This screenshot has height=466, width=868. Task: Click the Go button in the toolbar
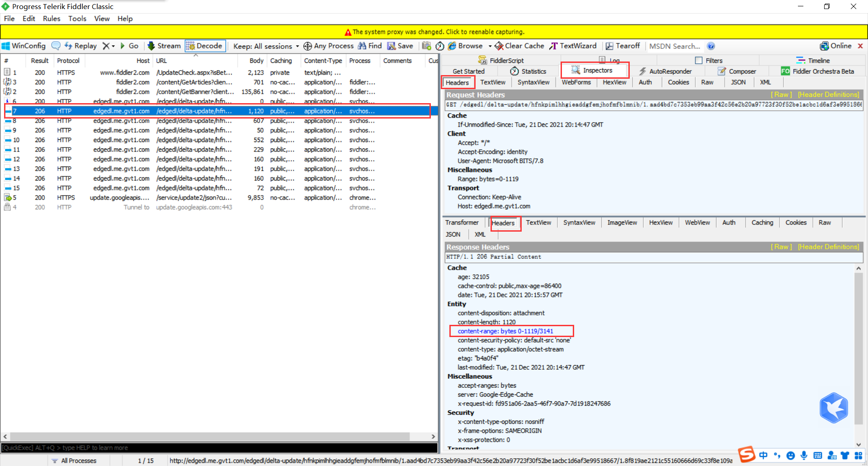point(129,46)
